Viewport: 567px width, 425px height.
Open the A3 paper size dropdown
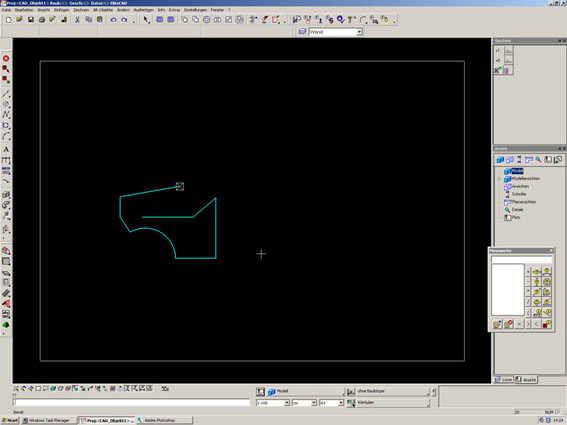click(x=341, y=403)
